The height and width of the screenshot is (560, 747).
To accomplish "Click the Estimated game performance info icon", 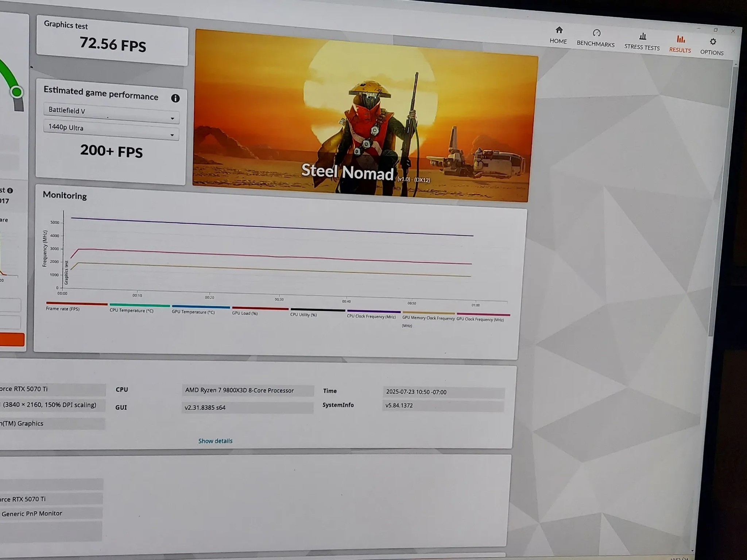I will 175,98.
